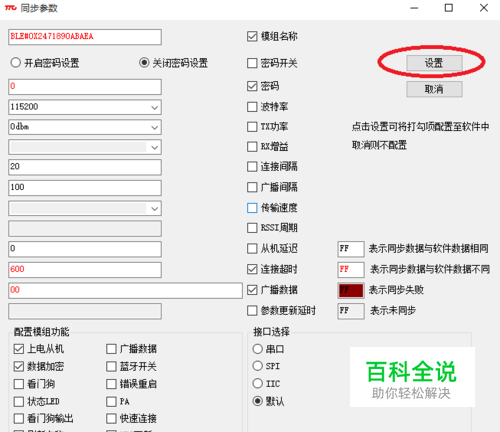Click the broadcast data field showing 00
Image resolution: width=500 pixels, height=432 pixels.
(x=125, y=290)
